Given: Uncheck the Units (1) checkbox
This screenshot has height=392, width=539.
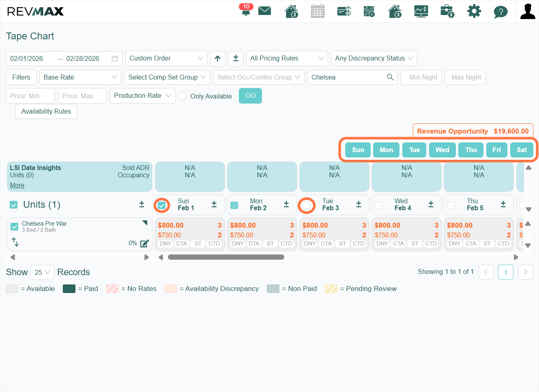Looking at the screenshot, I should tap(14, 205).
